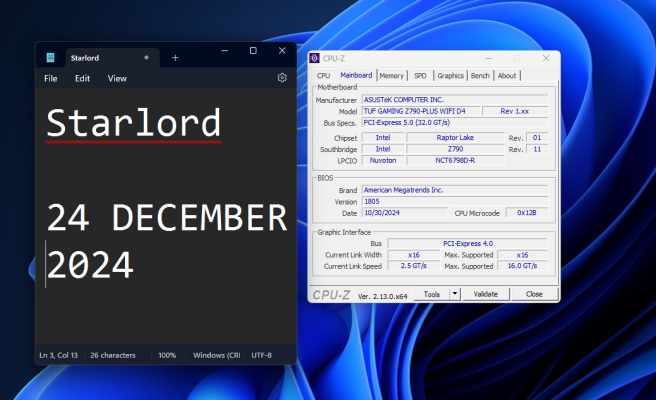The width and height of the screenshot is (656, 400).
Task: Click the chipset Rev. 01 value
Action: tap(537, 138)
